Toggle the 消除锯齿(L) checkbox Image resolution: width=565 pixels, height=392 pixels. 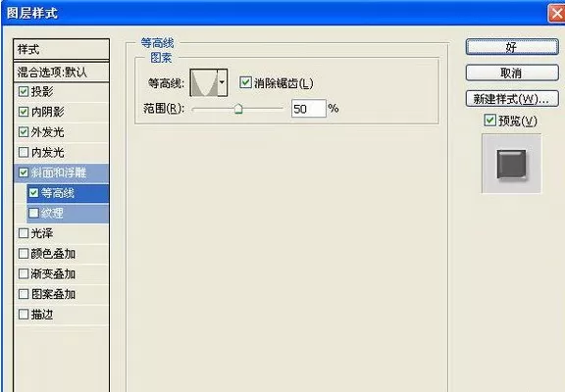pyautogui.click(x=245, y=82)
